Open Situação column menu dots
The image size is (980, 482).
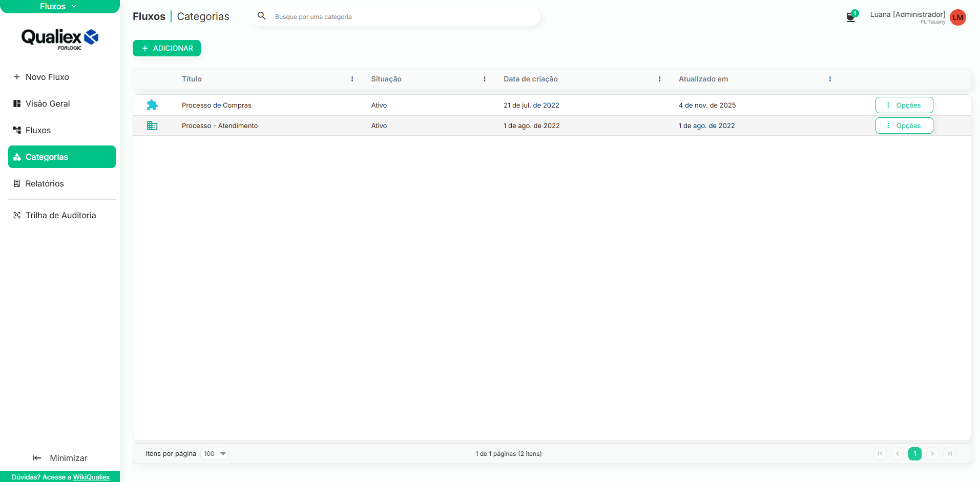coord(484,79)
